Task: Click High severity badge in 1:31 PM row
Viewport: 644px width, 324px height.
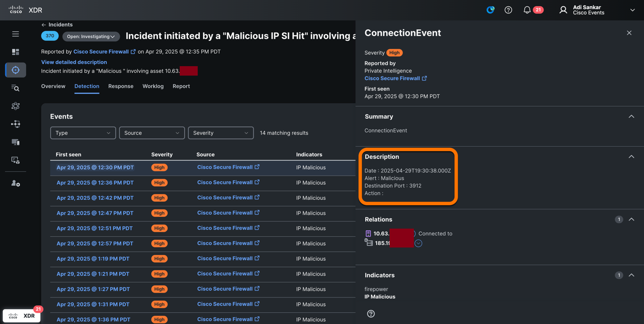Action: click(x=159, y=304)
